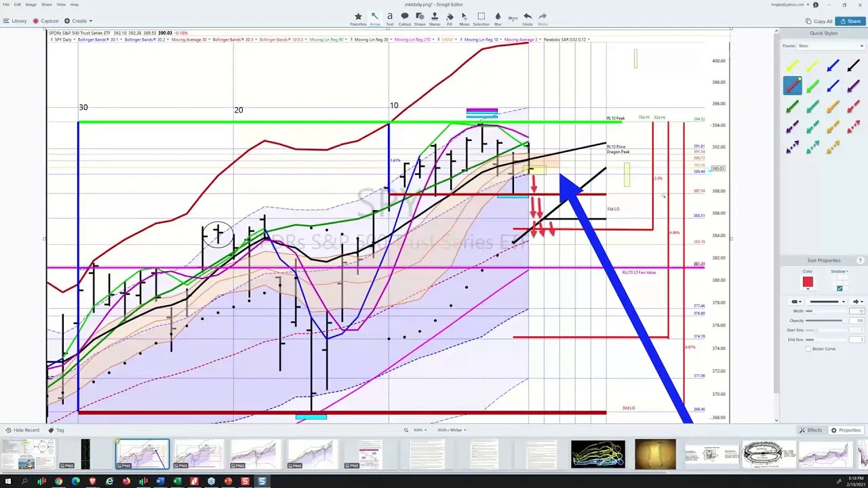Open the red Color swatch picker

point(808,282)
